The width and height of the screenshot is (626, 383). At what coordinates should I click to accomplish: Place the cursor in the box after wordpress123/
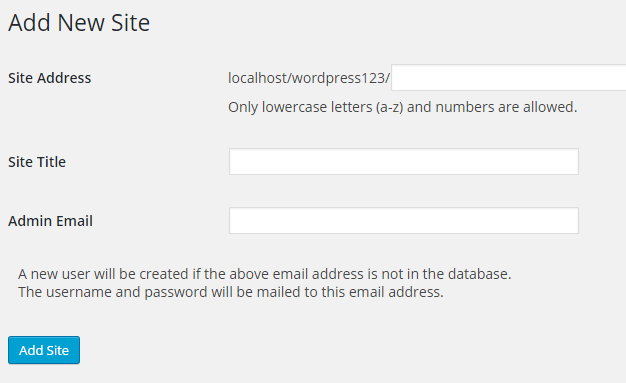tap(509, 77)
